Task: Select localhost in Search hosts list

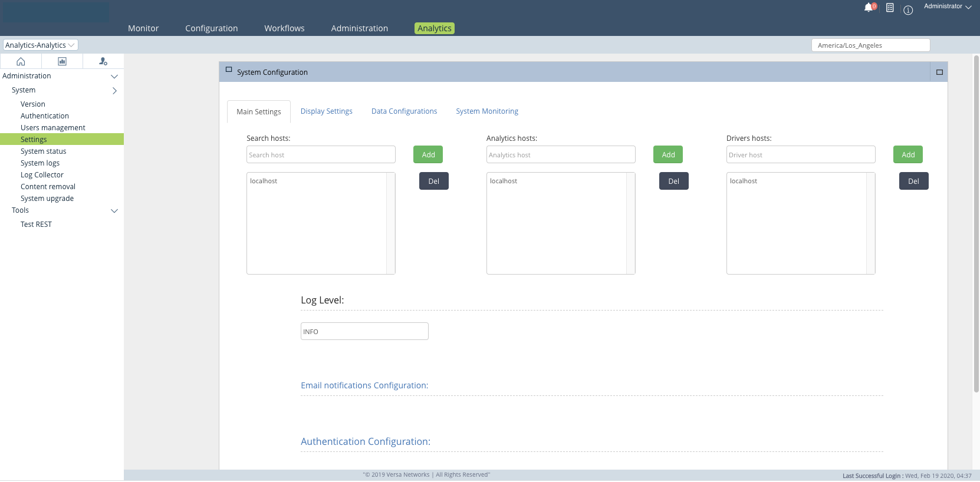Action: pyautogui.click(x=264, y=181)
